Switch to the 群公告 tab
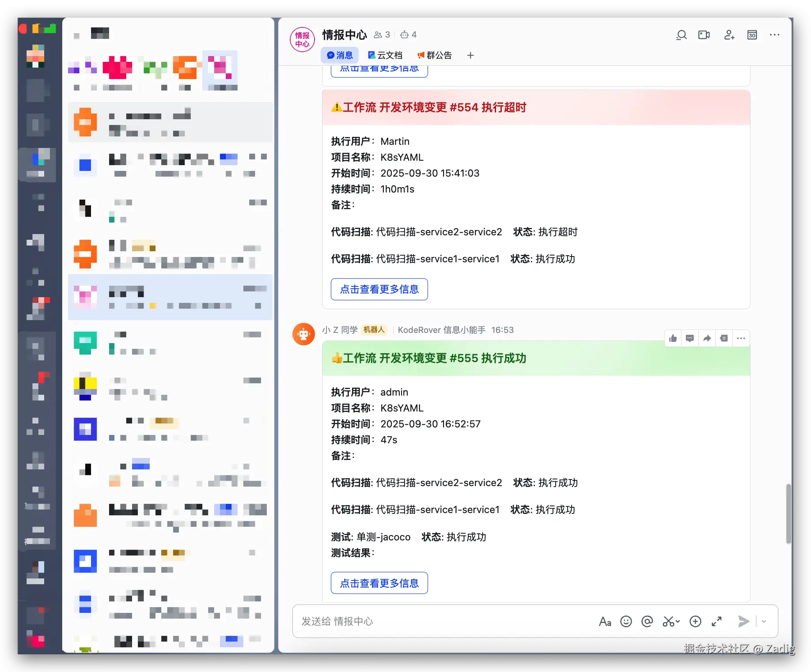This screenshot has width=811, height=672. (x=435, y=55)
